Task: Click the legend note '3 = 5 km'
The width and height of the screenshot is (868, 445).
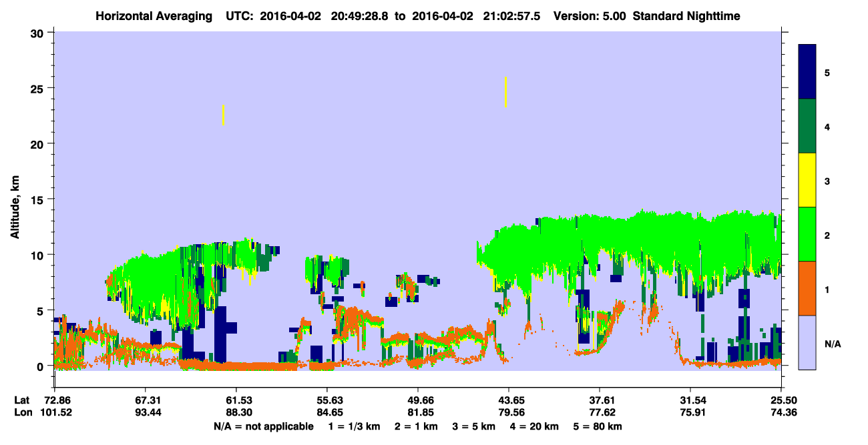Action: tap(475, 426)
